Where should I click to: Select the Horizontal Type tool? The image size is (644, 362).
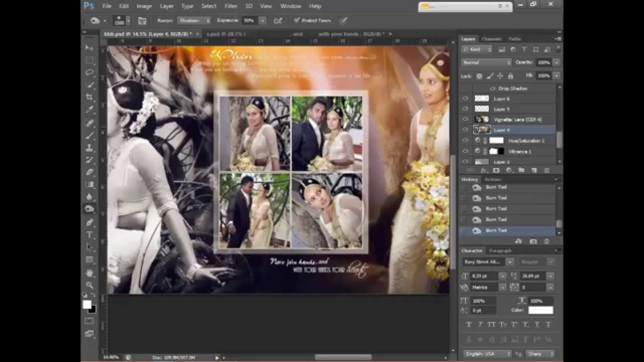[90, 235]
